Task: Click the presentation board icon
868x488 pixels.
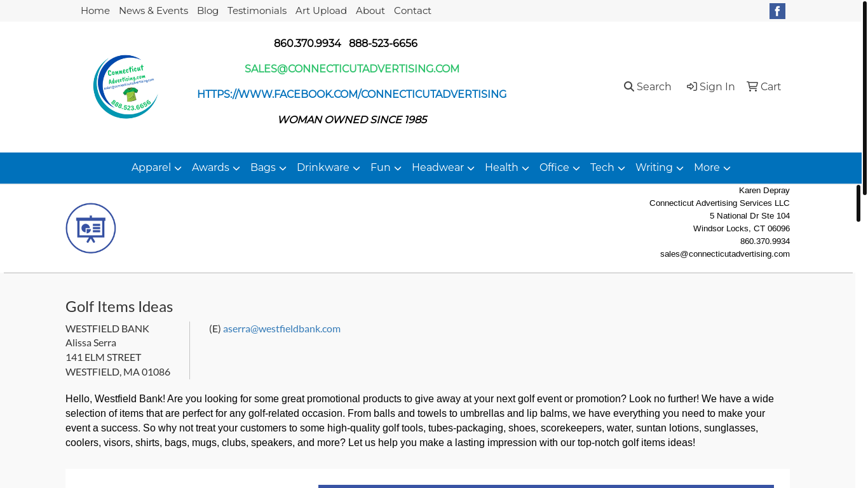Action: [x=91, y=228]
